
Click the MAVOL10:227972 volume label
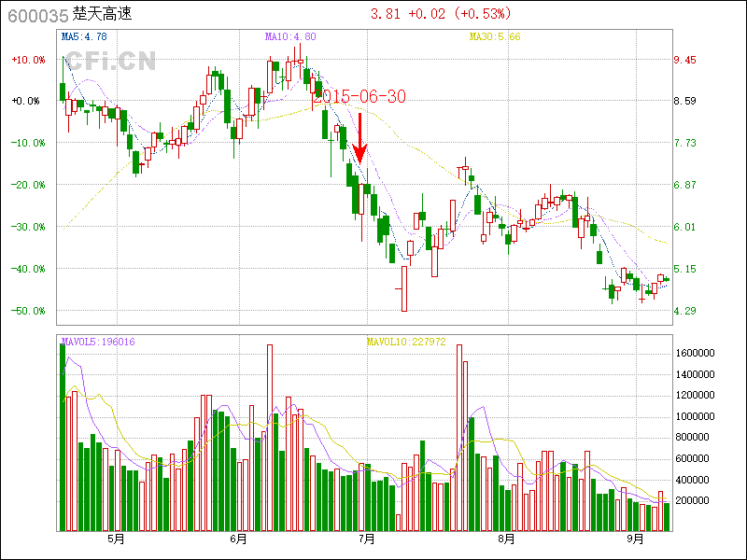405,342
